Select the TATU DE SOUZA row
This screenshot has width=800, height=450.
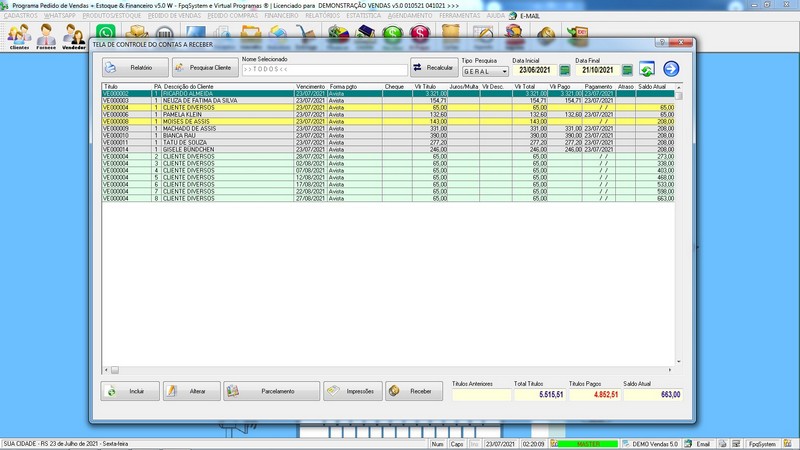388,143
